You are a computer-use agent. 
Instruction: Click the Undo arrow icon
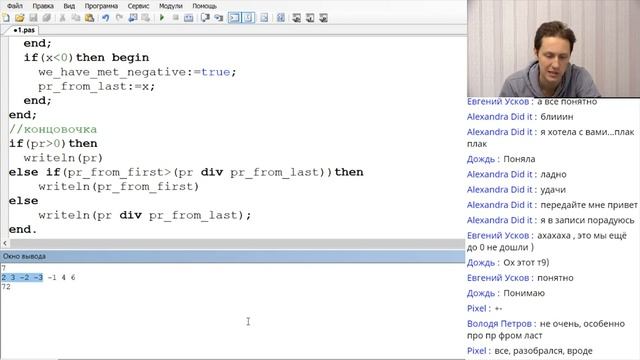pyautogui.click(x=106, y=18)
